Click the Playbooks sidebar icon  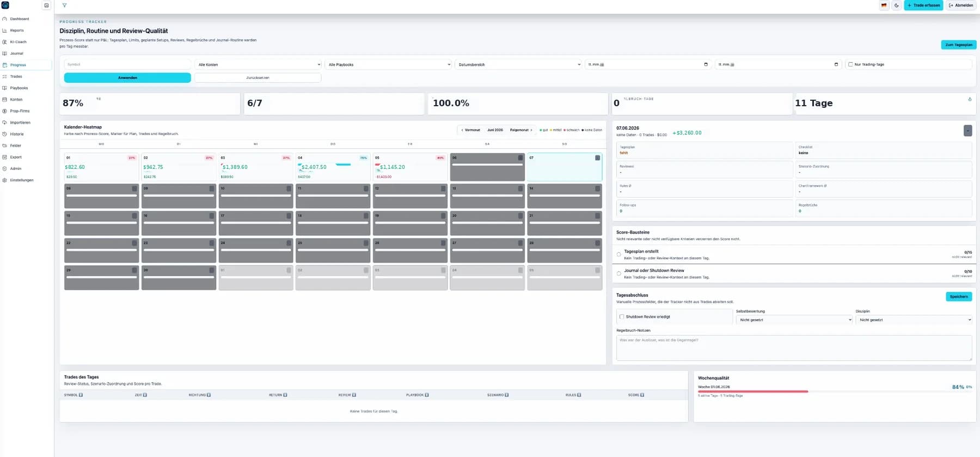5,88
